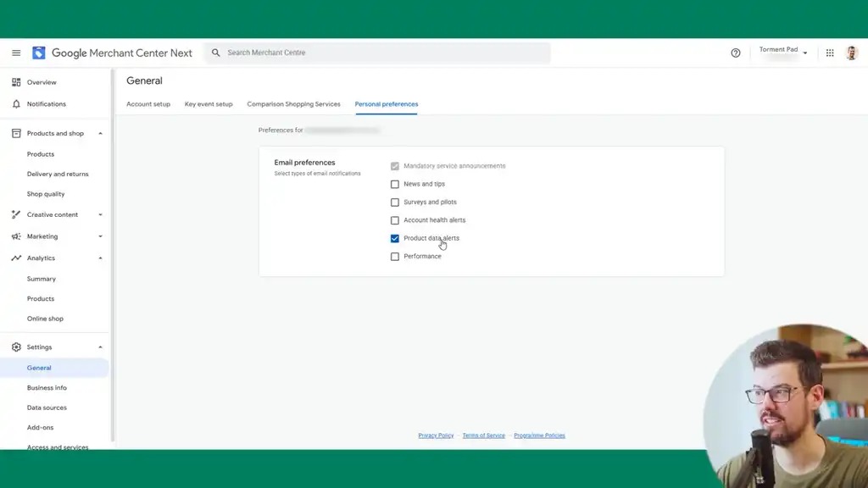868x488 pixels.
Task: Open the Creative content sidebar icon
Action: pos(15,213)
